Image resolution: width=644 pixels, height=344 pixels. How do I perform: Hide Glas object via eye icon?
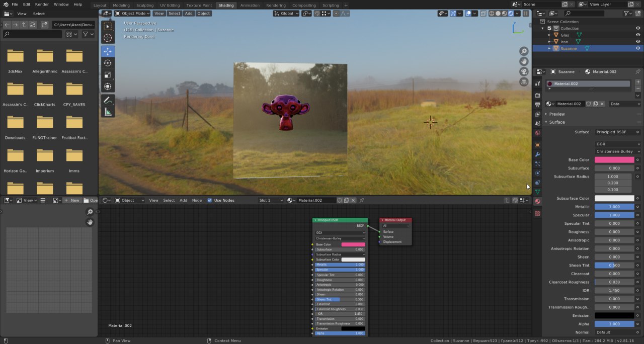click(638, 35)
